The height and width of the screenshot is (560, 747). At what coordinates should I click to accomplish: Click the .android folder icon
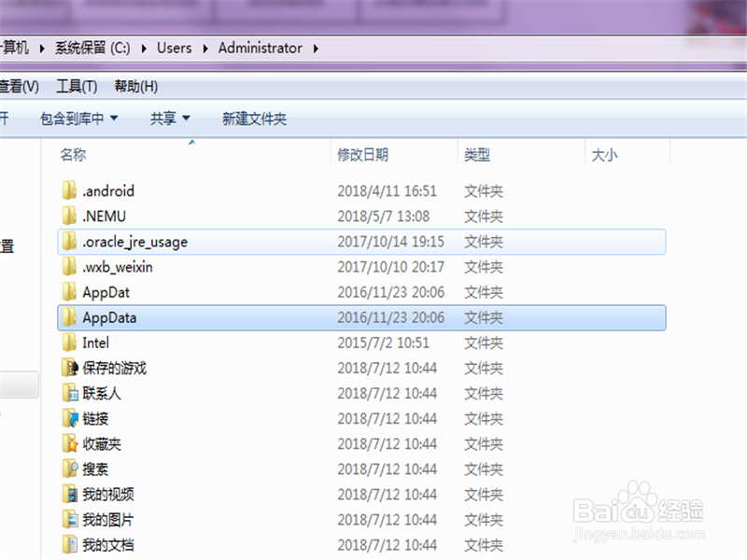69,190
